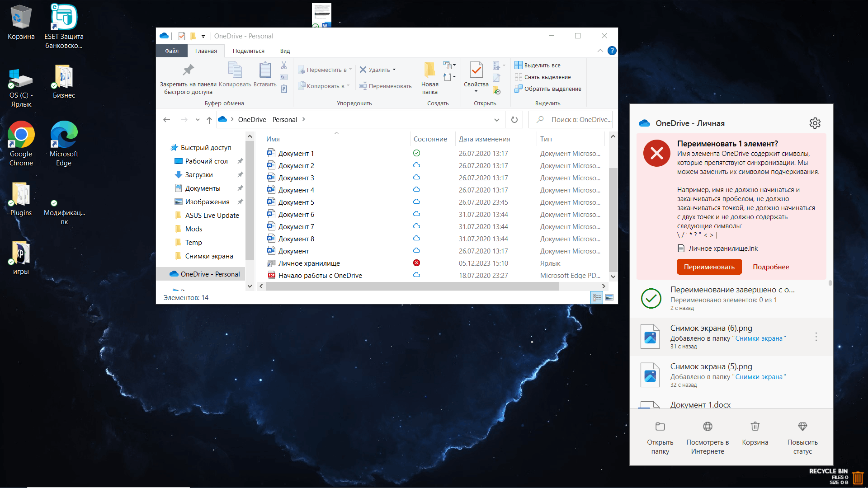The height and width of the screenshot is (488, 868).
Task: Click the Learn more link in the OneDrive alert
Action: point(770,267)
